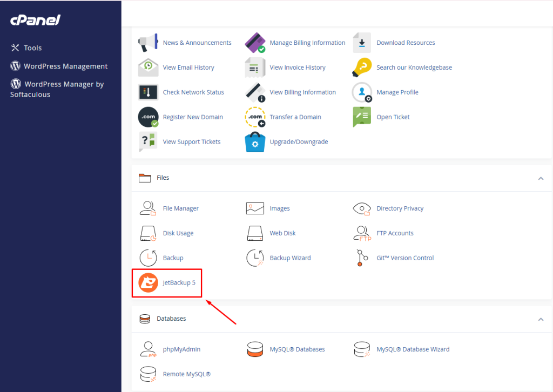Open the Disk Usage icon
The height and width of the screenshot is (392, 553).
pyautogui.click(x=148, y=233)
